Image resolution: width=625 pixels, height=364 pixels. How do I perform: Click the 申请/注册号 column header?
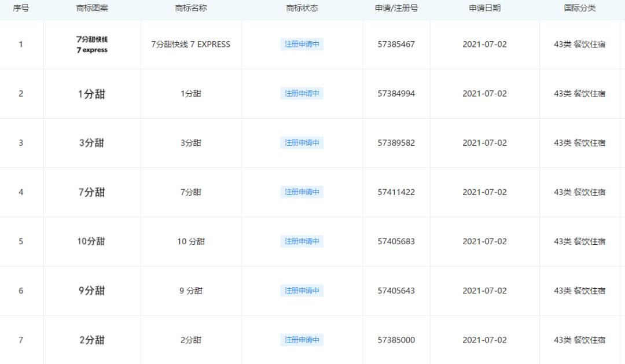tap(396, 8)
